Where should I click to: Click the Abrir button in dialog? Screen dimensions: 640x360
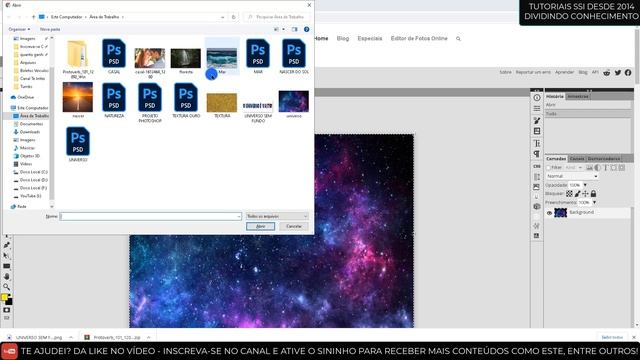[x=260, y=226]
